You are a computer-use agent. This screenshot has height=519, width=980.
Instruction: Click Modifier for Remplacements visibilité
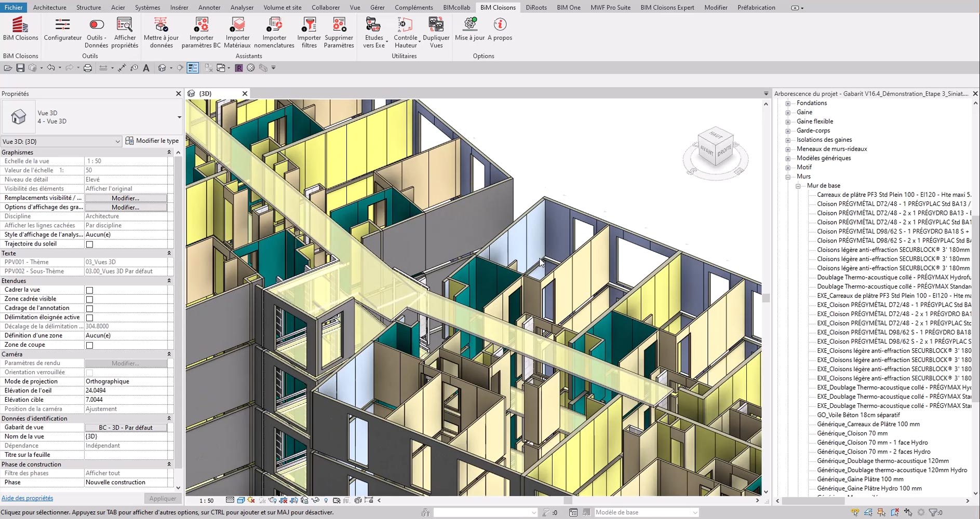pos(126,198)
